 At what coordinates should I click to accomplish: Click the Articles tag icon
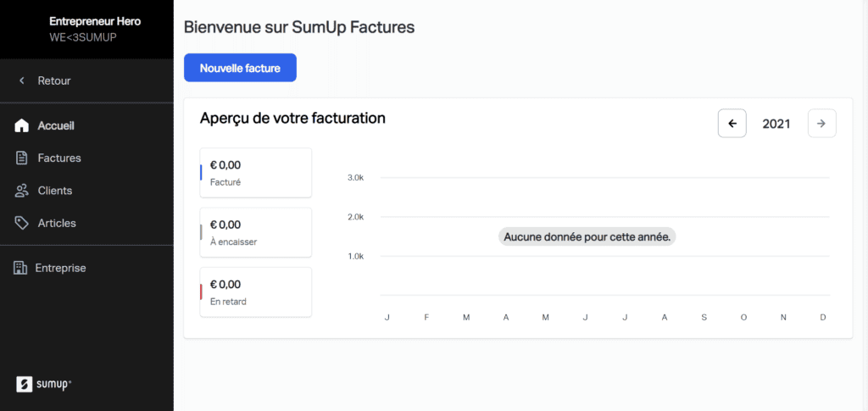(22, 223)
